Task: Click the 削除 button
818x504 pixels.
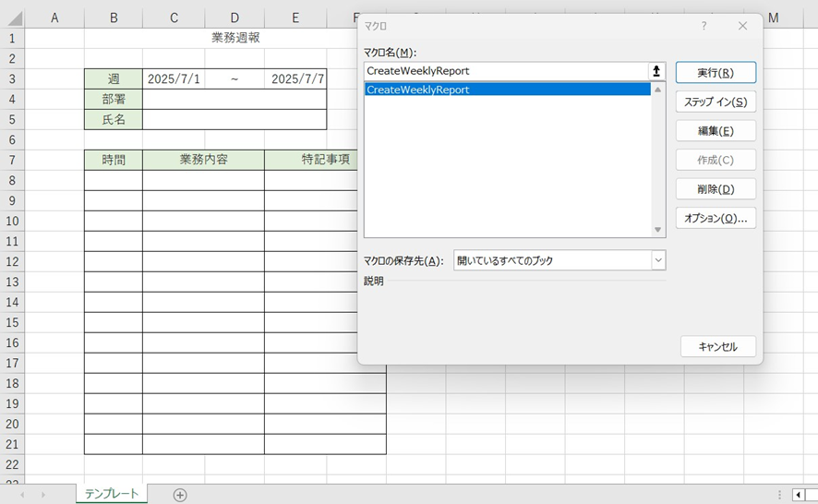Action: point(716,189)
